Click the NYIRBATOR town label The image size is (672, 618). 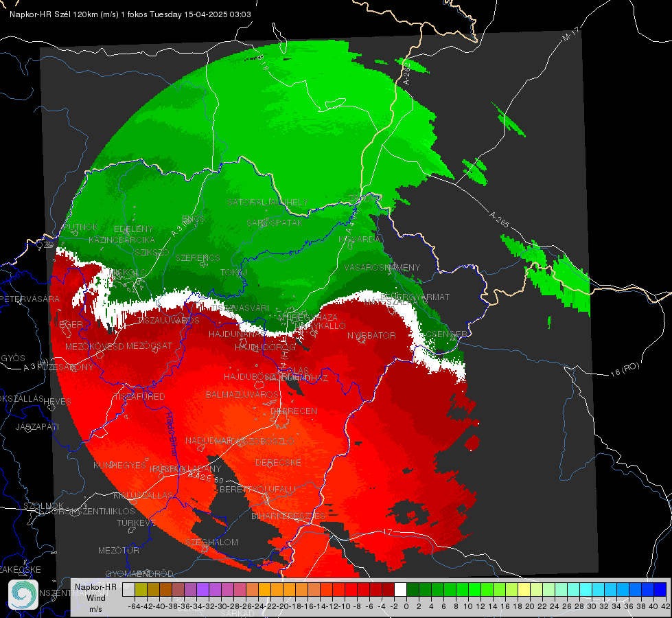pos(371,335)
